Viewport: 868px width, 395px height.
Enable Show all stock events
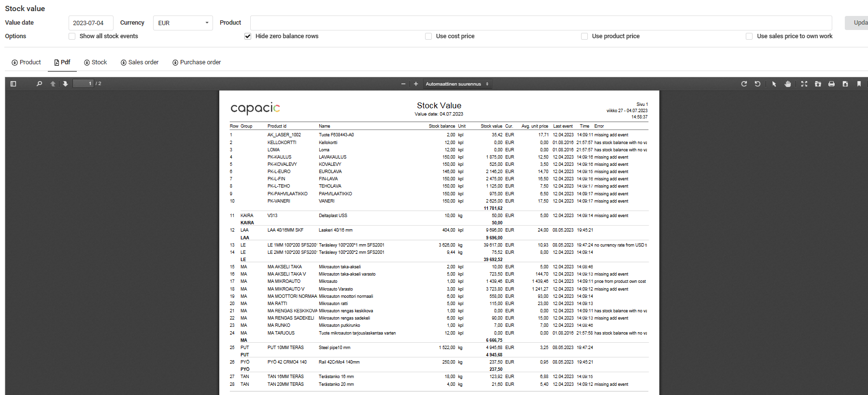(72, 36)
